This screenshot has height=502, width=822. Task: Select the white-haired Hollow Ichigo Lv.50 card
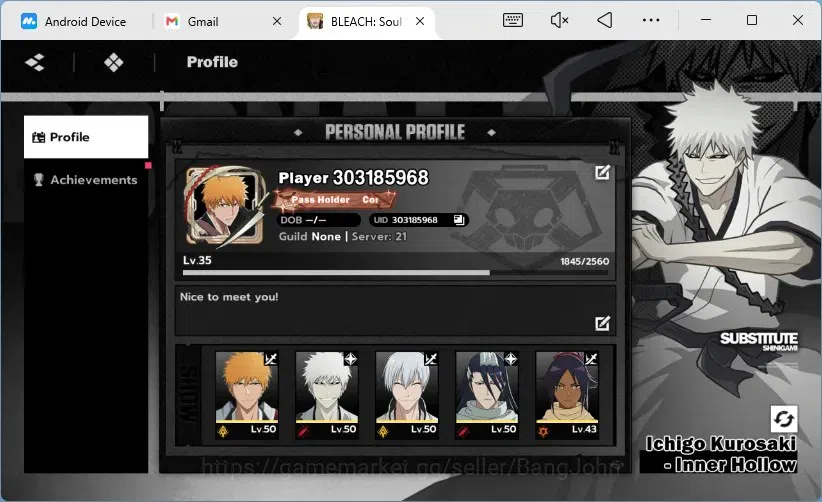point(327,395)
